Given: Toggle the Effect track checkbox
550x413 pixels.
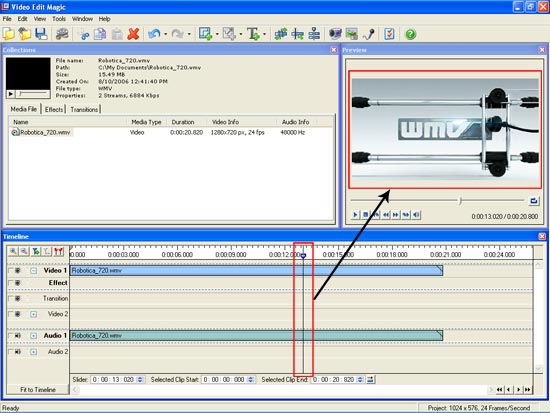Looking at the screenshot, I should (x=11, y=283).
